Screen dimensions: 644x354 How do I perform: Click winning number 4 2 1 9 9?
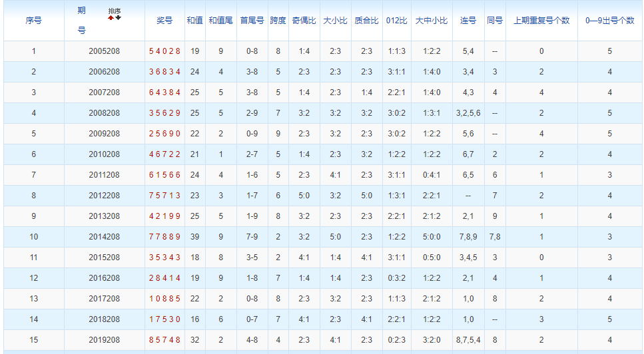[x=164, y=216]
